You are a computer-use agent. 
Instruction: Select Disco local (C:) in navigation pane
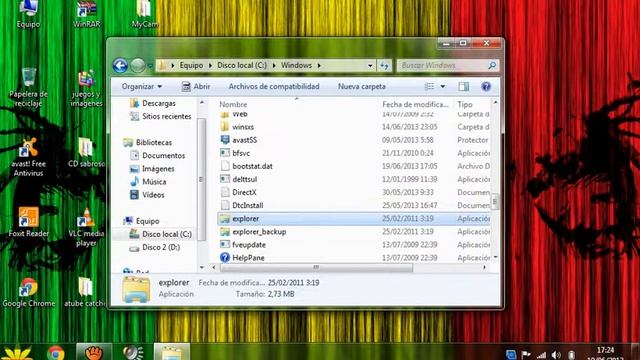pyautogui.click(x=160, y=234)
